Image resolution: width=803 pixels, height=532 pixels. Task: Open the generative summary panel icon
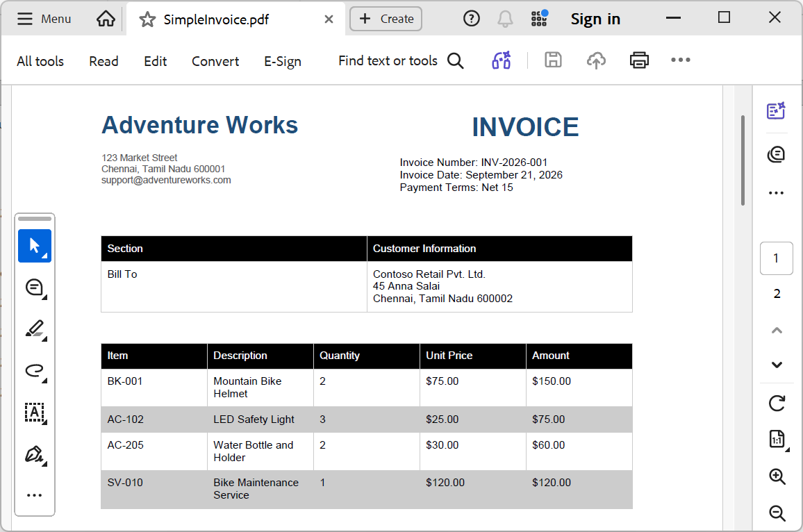pyautogui.click(x=776, y=110)
